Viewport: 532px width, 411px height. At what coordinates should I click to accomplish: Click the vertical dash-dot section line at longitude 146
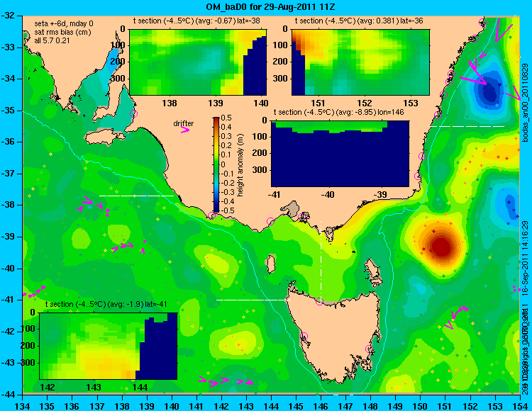point(321,261)
